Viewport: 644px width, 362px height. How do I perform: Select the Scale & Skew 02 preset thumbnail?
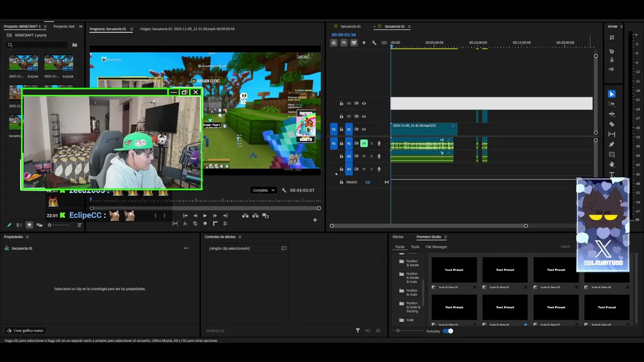(505, 270)
